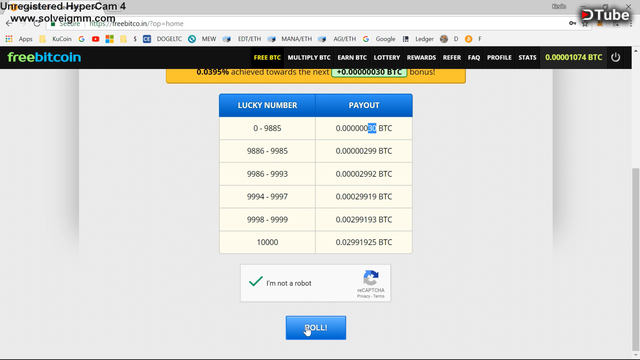The width and height of the screenshot is (640, 360).
Task: Open the REFER page
Action: tap(452, 58)
